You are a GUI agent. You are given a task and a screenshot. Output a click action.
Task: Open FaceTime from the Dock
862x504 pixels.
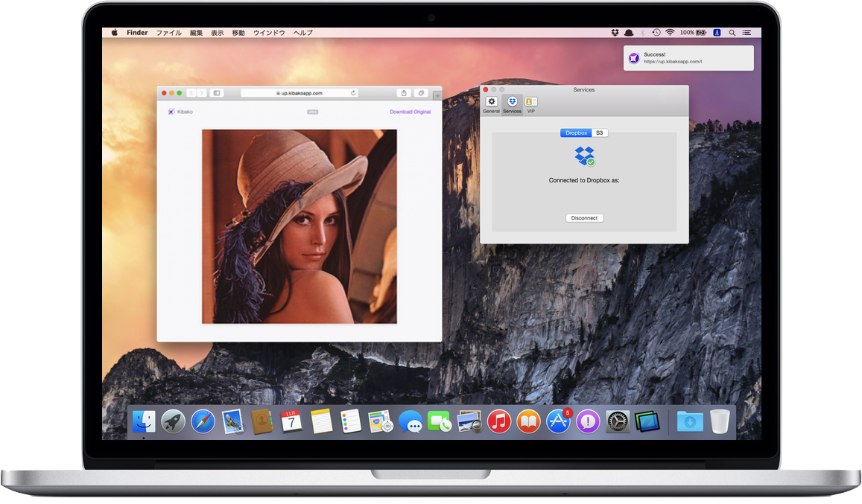[440, 422]
